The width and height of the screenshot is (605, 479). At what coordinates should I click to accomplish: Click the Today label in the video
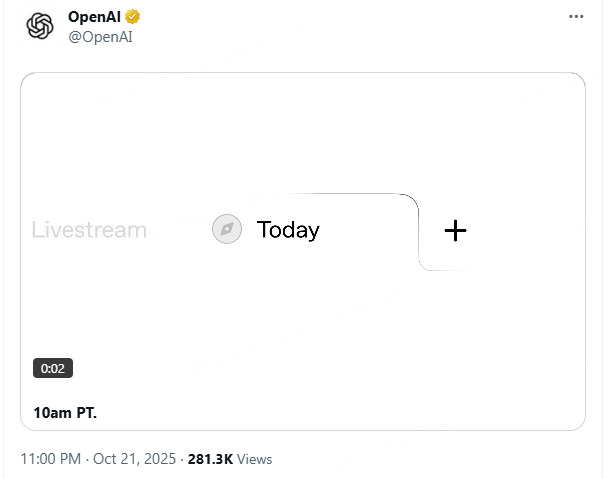288,230
